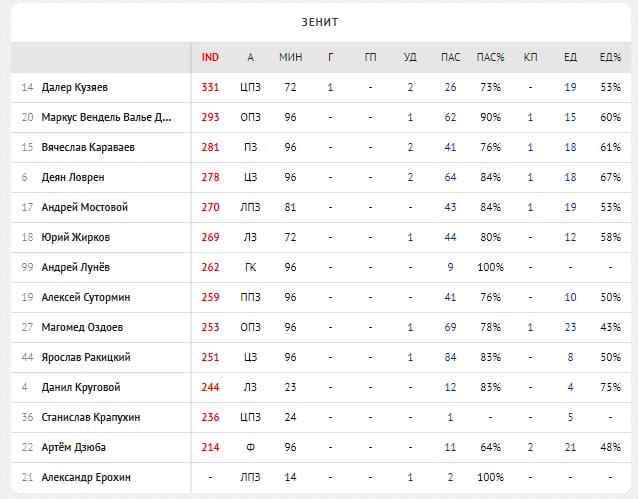Click the МИН column header
The image size is (638, 499).
[291, 57]
